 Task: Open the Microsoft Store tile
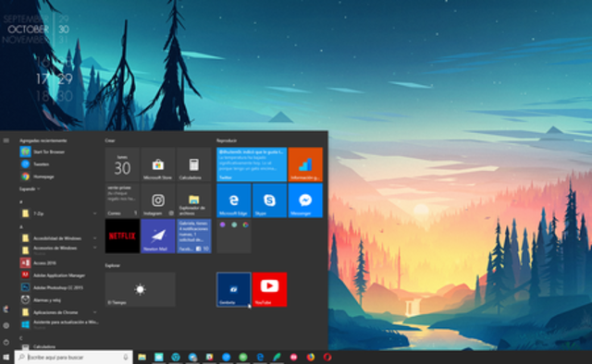[x=158, y=164]
